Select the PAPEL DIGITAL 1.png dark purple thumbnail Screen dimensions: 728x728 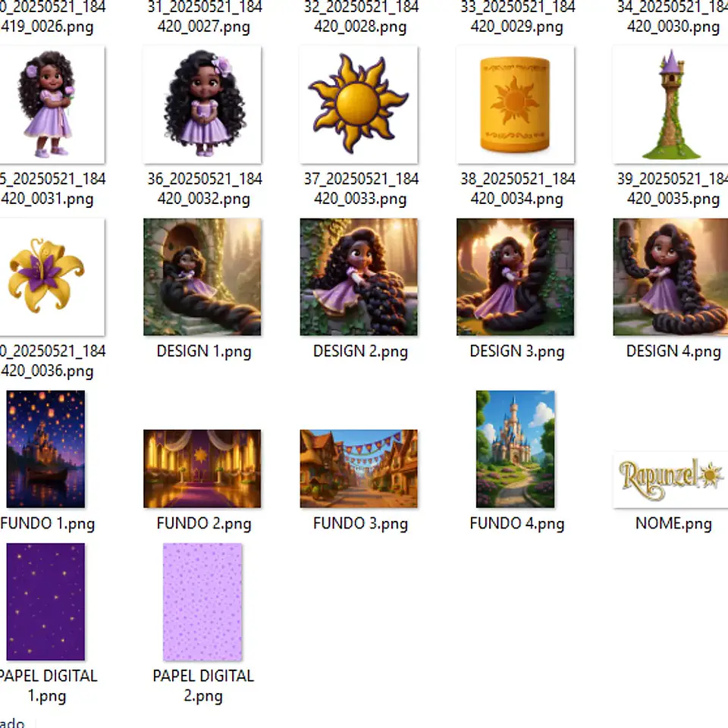click(45, 601)
